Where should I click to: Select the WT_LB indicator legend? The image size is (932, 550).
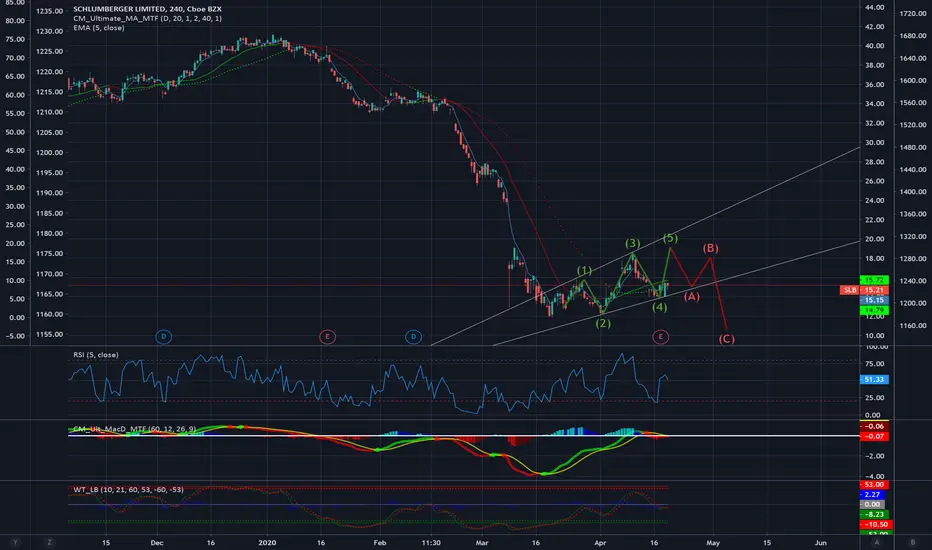coord(128,489)
